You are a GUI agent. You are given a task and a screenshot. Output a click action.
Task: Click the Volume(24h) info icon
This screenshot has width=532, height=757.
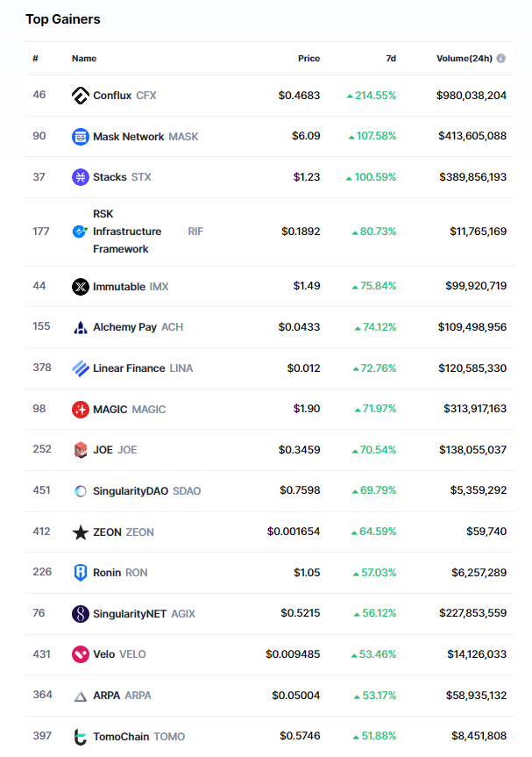click(501, 59)
